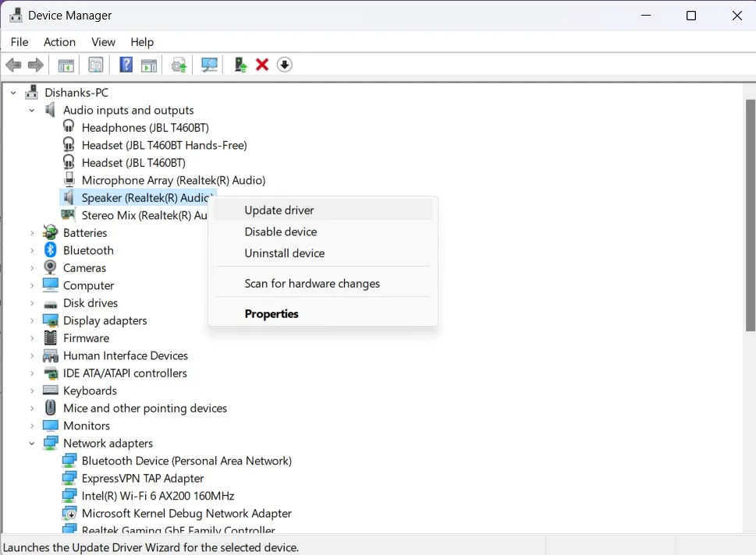This screenshot has width=756, height=555.
Task: Open the Action menu
Action: 59,42
